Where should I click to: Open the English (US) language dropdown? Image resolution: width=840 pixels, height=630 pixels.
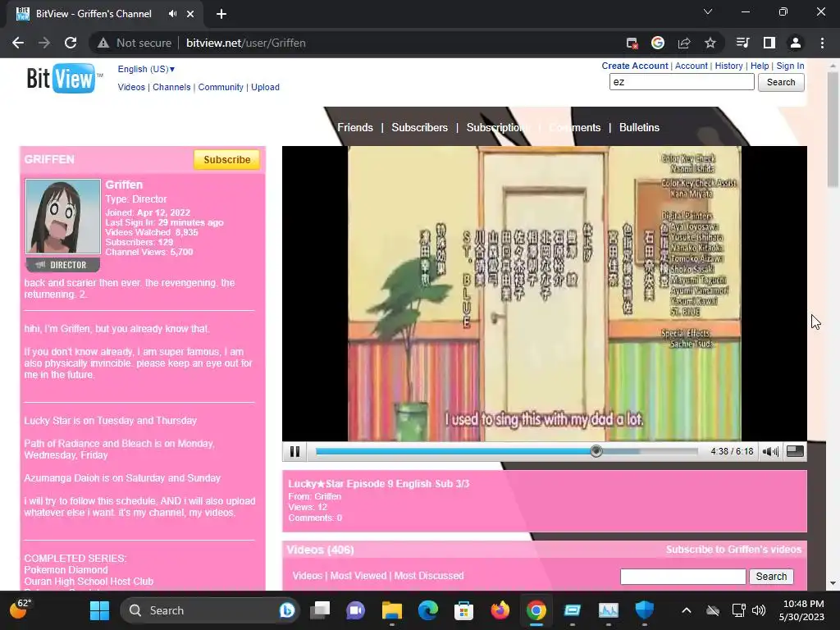tap(146, 69)
